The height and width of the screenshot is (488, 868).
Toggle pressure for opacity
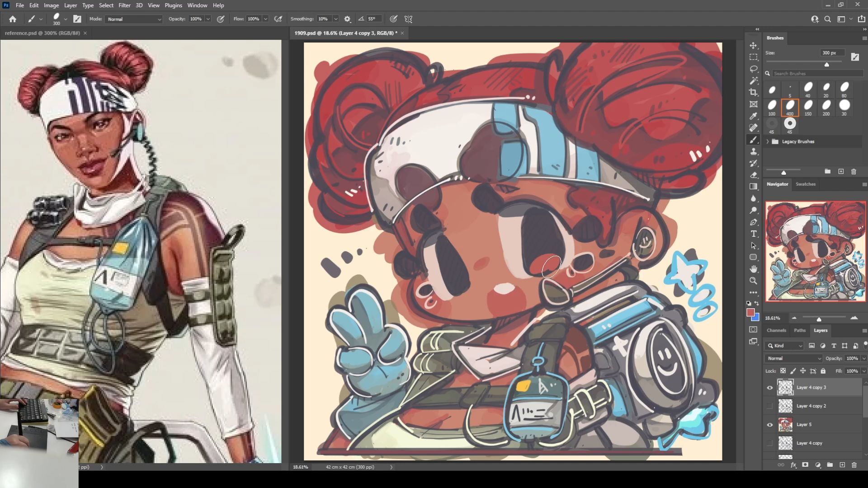(x=221, y=19)
